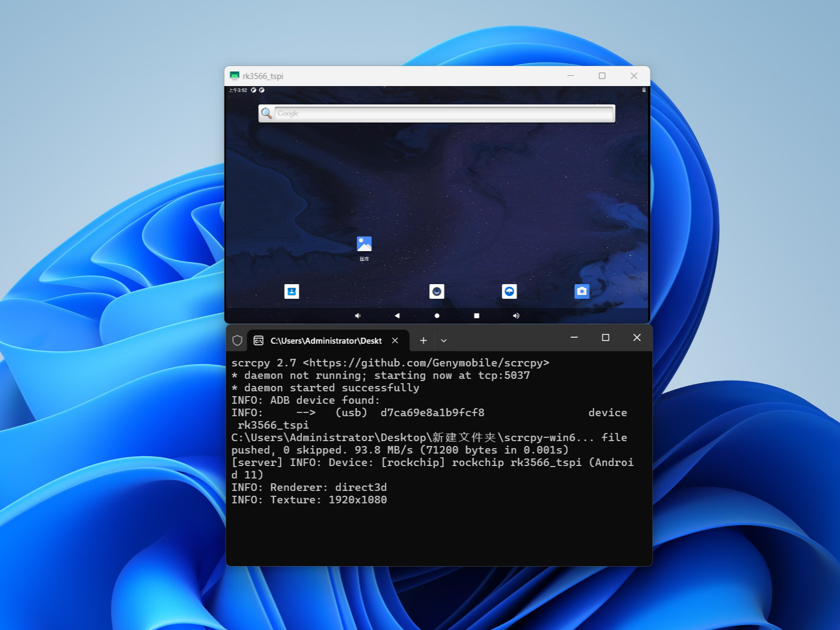Click the "INFO: Texture: 1920x1080" line

pos(309,500)
